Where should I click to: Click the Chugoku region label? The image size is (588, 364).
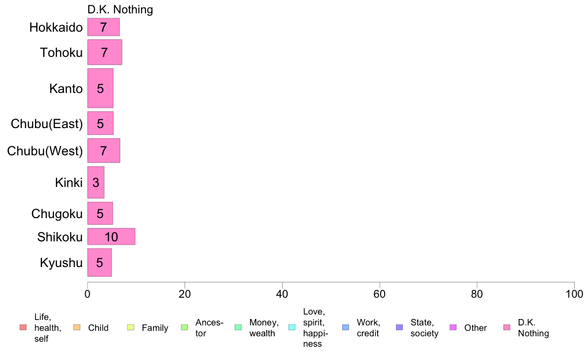pyautogui.click(x=56, y=214)
